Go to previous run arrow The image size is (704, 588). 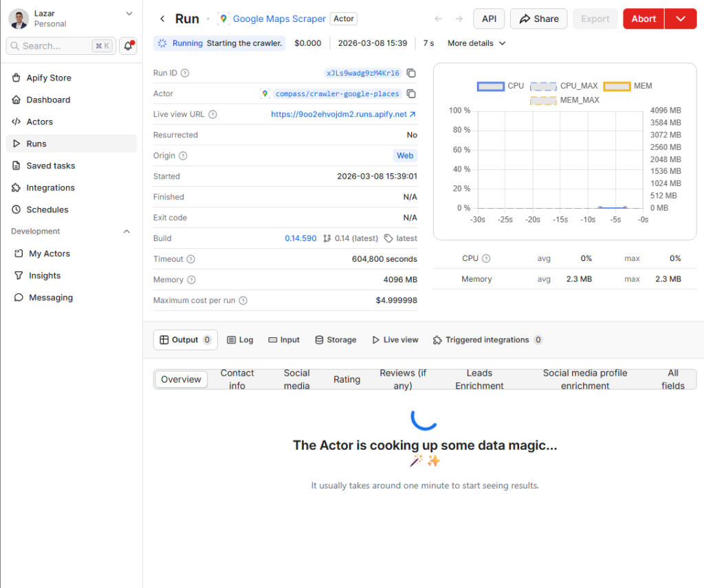438,19
